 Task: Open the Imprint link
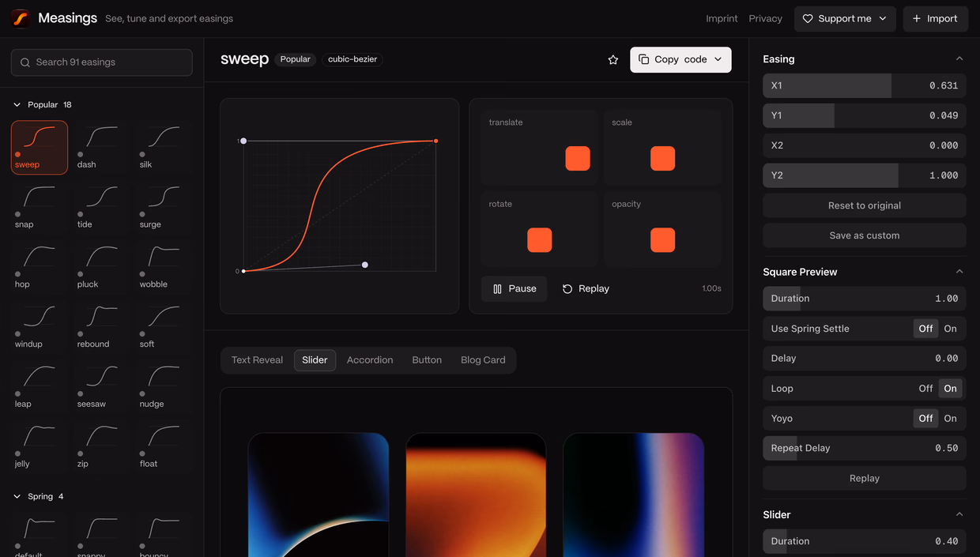click(722, 18)
